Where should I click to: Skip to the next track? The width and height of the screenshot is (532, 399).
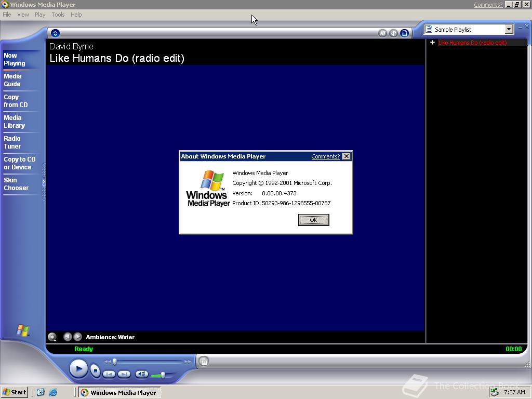124,374
